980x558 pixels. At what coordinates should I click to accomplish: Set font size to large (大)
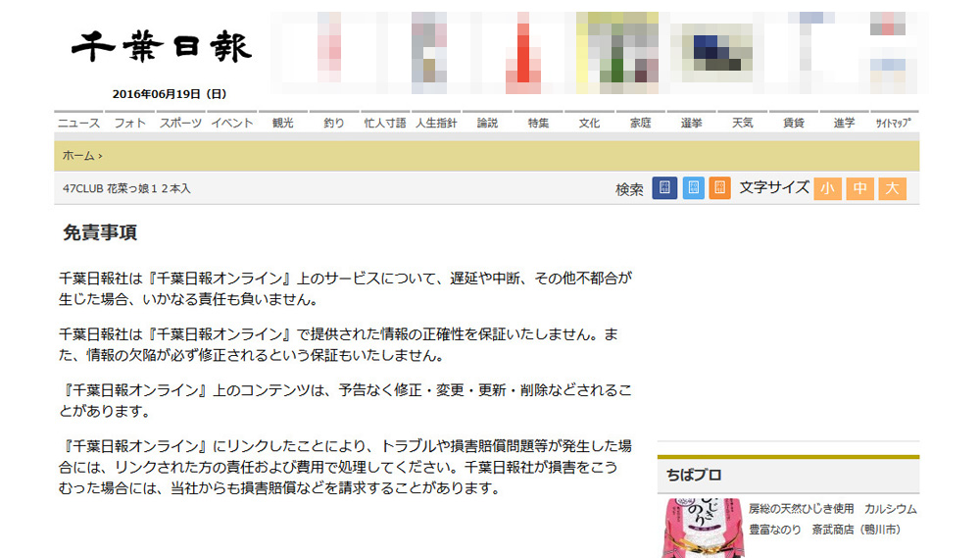(x=892, y=188)
